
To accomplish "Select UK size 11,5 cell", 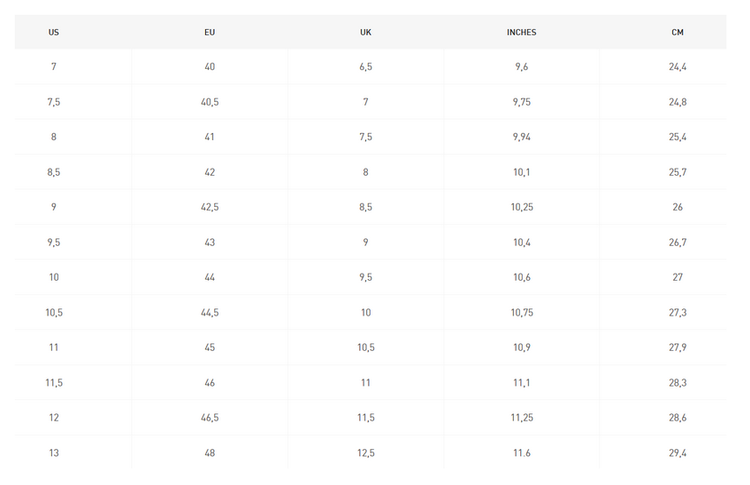I will (366, 417).
